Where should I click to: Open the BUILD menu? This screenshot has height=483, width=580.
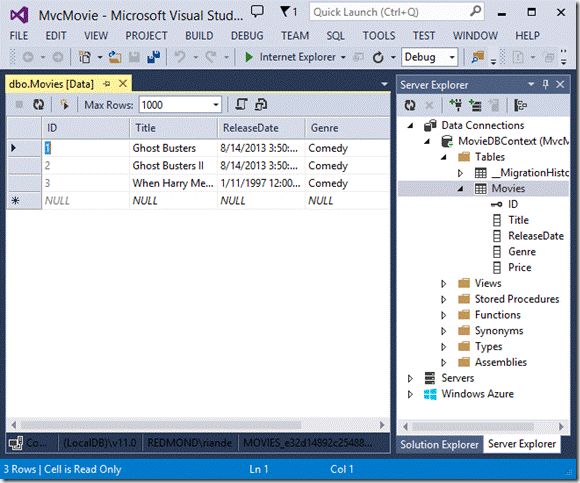(199, 36)
